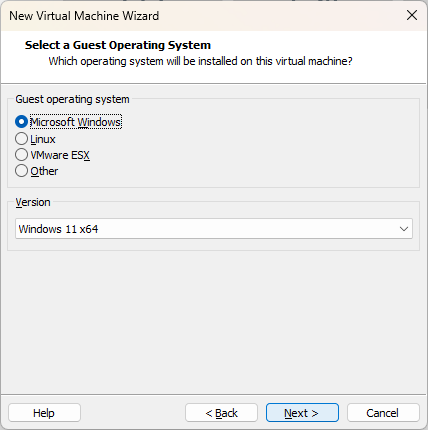Click the VMware ESX label text
Screen dimensions: 428x430
[x=60, y=155]
